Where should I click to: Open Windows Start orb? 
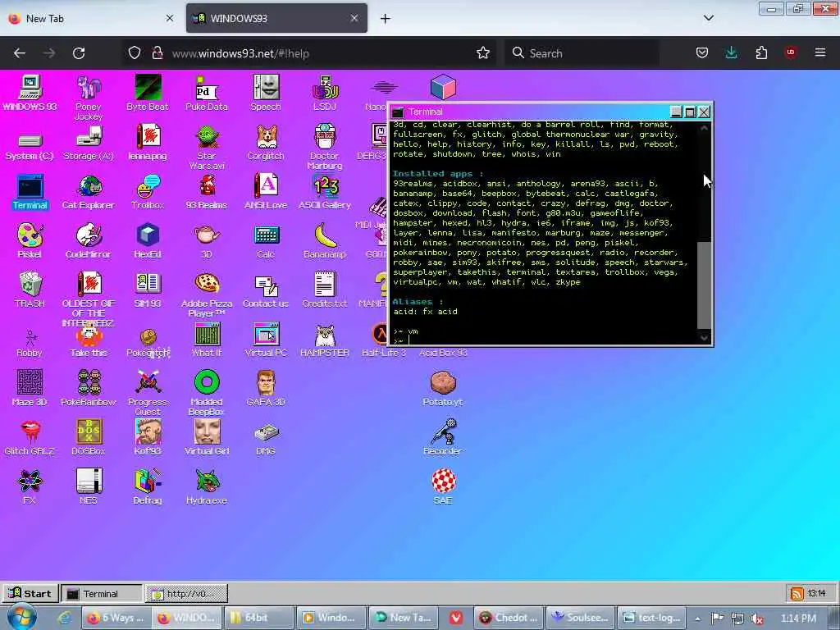point(21,617)
